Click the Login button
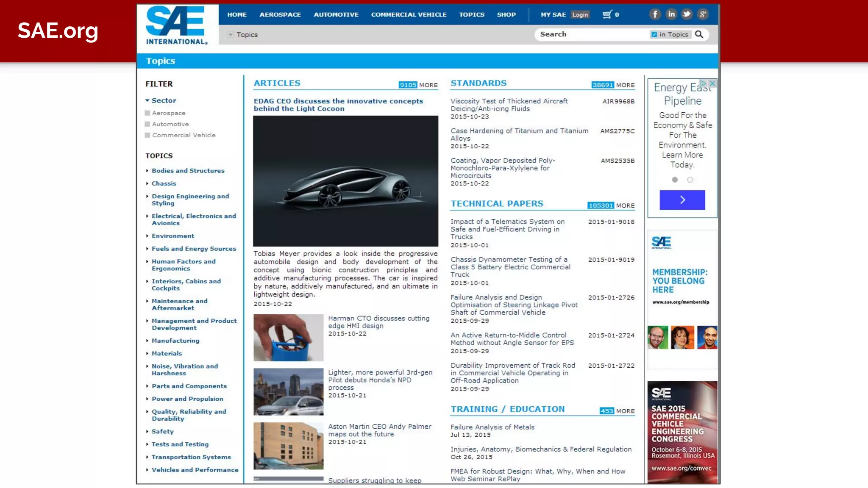Viewport: 868px width, 488px height. (580, 15)
